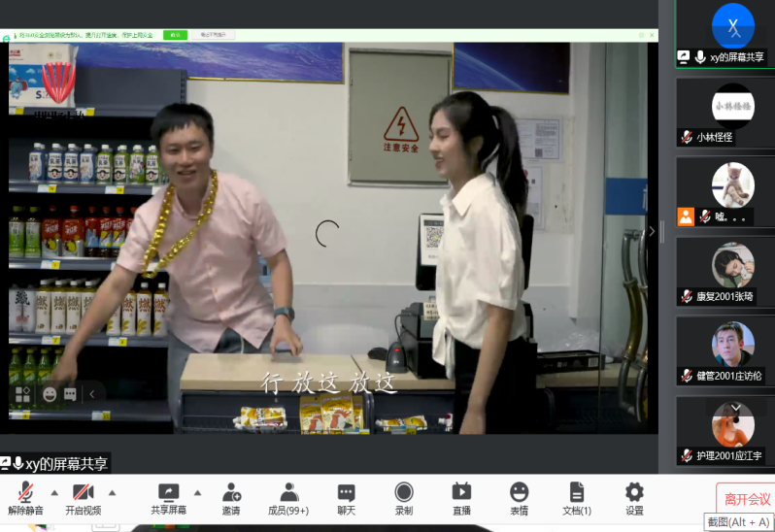Expand video options arrow beside 开启视频
Image resolution: width=775 pixels, height=532 pixels.
tap(112, 491)
